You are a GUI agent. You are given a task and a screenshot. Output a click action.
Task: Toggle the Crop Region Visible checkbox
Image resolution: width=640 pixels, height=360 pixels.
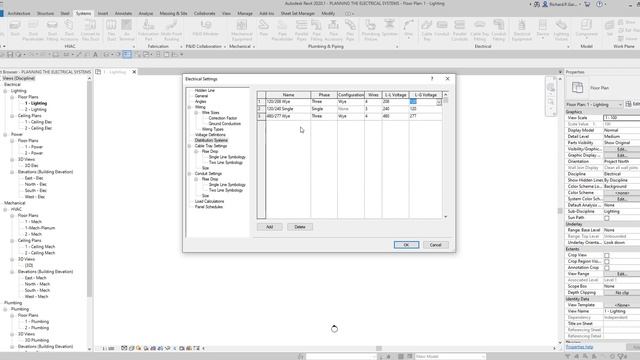[607, 261]
